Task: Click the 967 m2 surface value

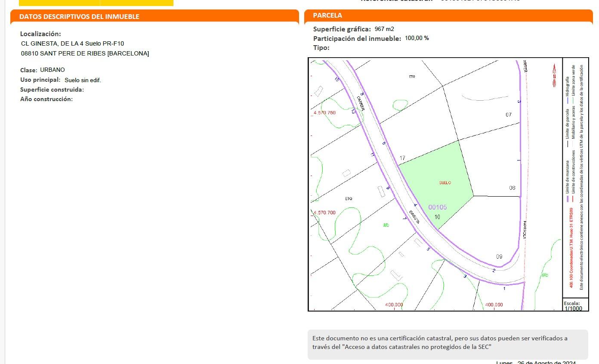Action: point(384,29)
